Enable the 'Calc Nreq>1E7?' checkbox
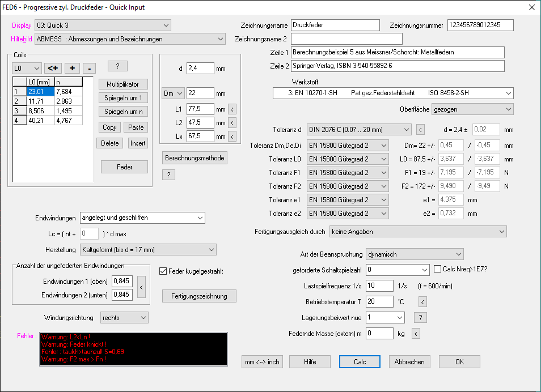 (438, 269)
